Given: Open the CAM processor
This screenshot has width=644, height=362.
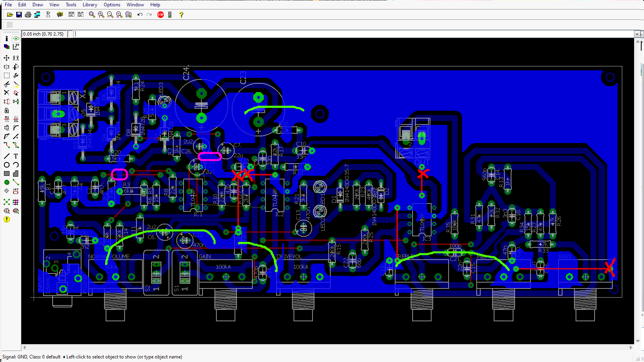Looking at the screenshot, I should [37, 15].
